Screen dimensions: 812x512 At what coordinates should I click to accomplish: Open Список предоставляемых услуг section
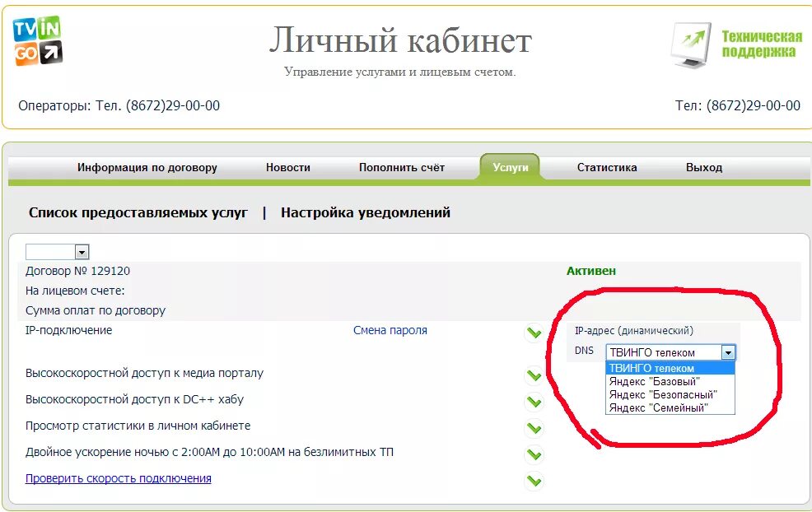[x=138, y=212]
